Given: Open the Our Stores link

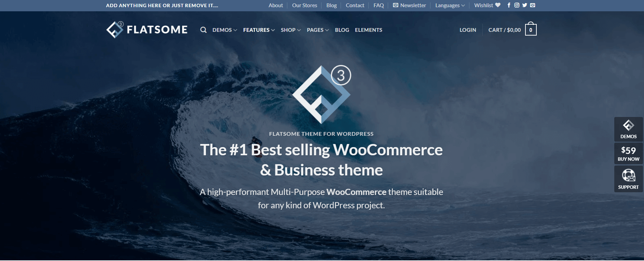Looking at the screenshot, I should [x=304, y=5].
